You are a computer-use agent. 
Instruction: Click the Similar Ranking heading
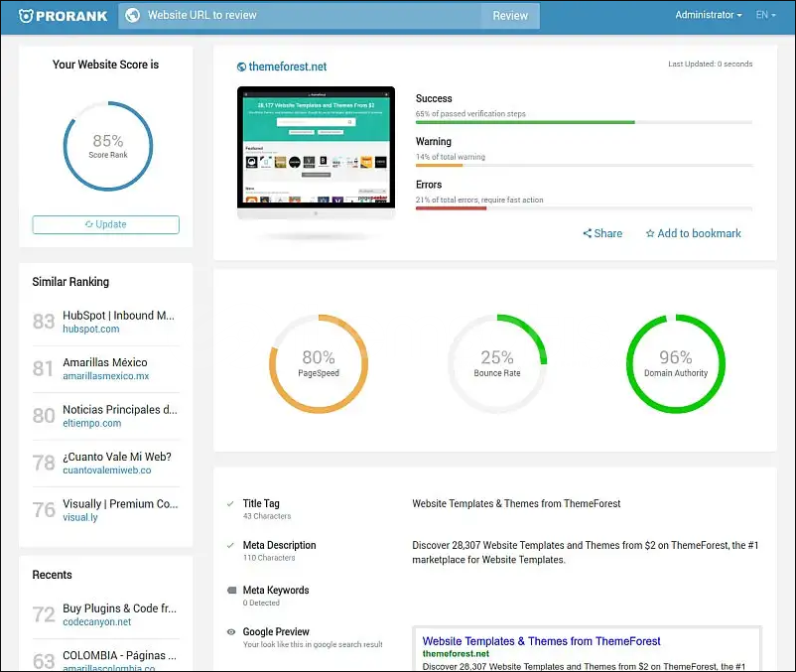coord(70,282)
